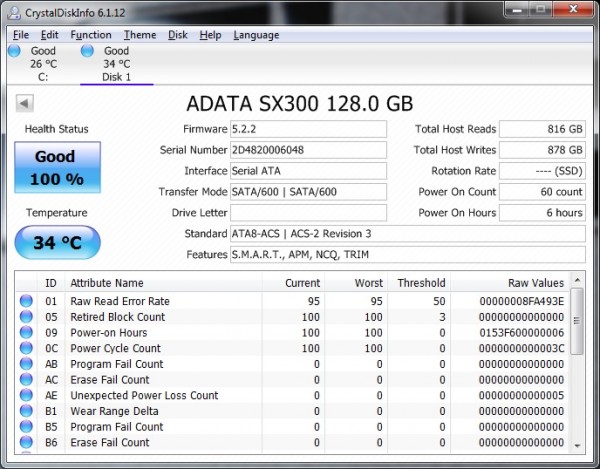Click status orb for AB Program Fail Count
The height and width of the screenshot is (469, 600).
[x=26, y=364]
